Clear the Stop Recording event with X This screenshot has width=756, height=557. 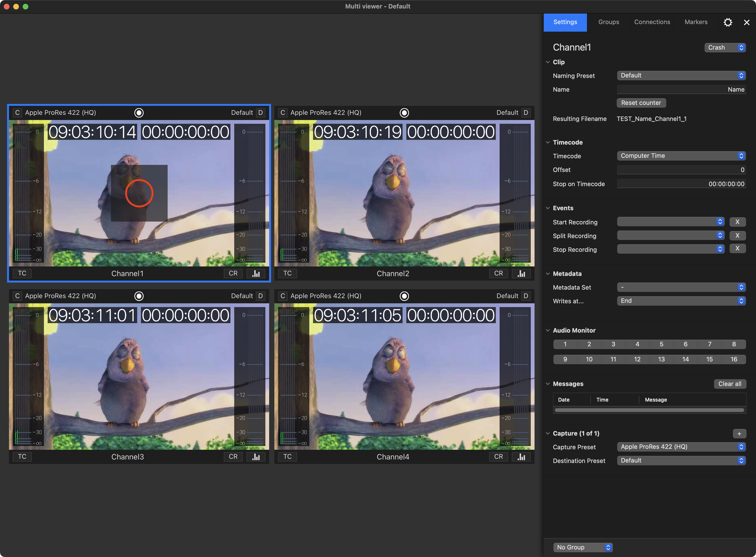pyautogui.click(x=737, y=249)
